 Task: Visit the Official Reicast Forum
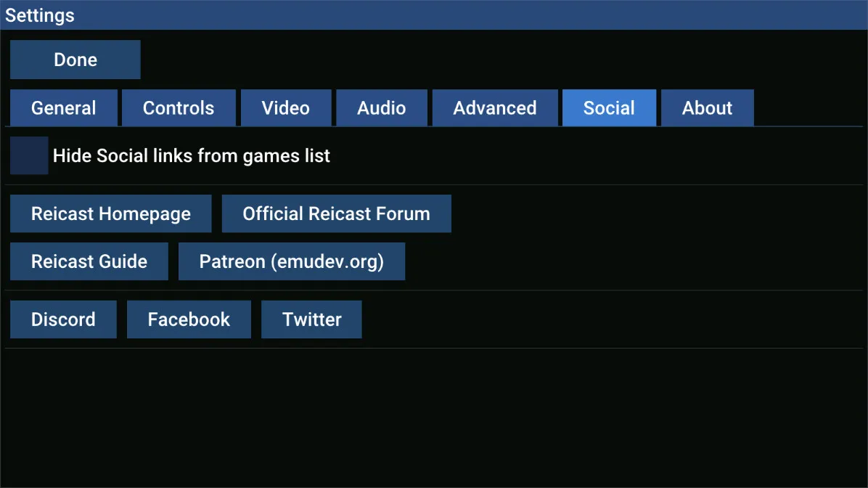pyautogui.click(x=337, y=213)
